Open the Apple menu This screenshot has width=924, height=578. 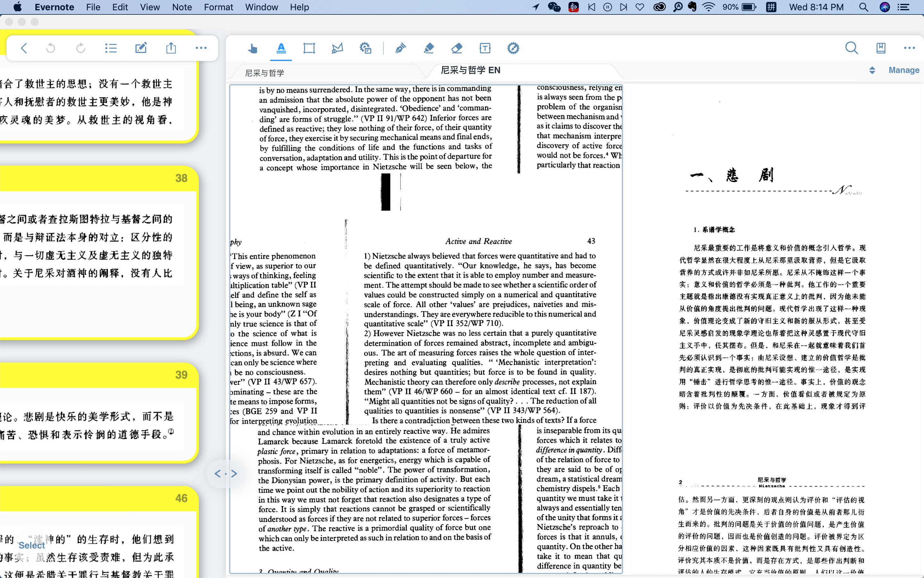[18, 7]
